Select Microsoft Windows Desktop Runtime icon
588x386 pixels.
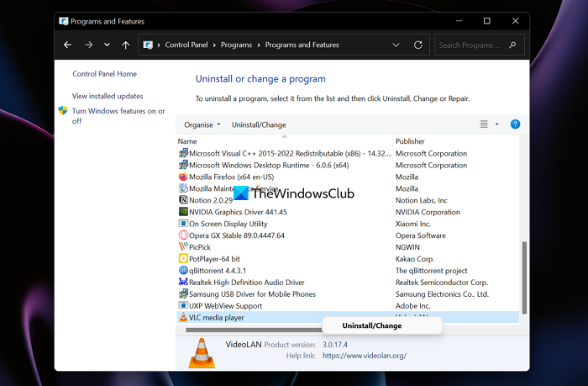pos(183,165)
